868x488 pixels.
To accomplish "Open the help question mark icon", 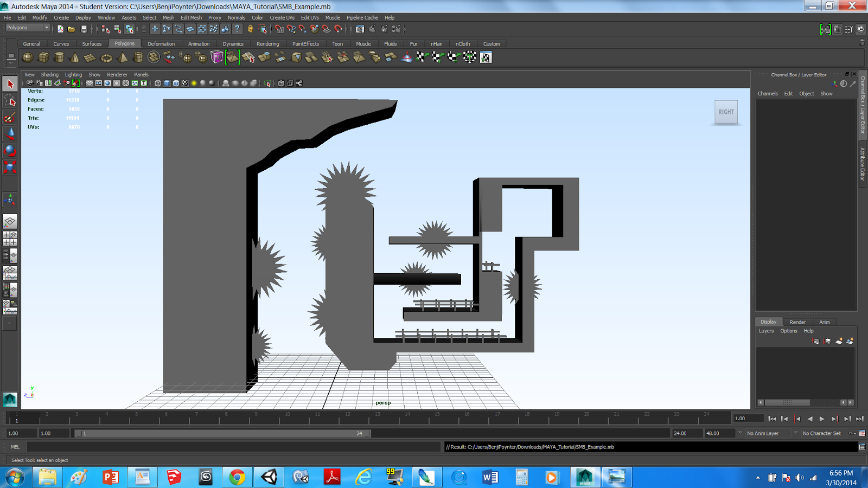I will pyautogui.click(x=237, y=29).
